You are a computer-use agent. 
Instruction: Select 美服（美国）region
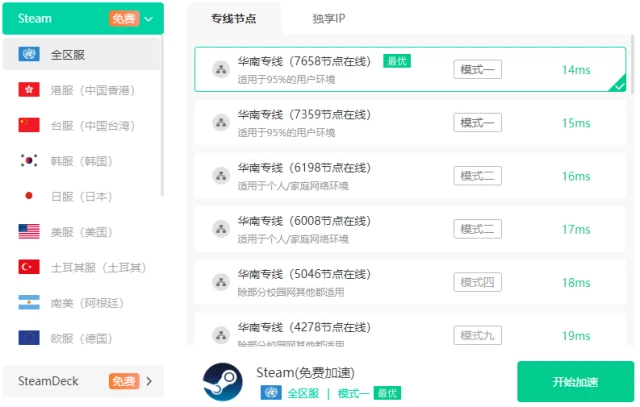coord(81,231)
